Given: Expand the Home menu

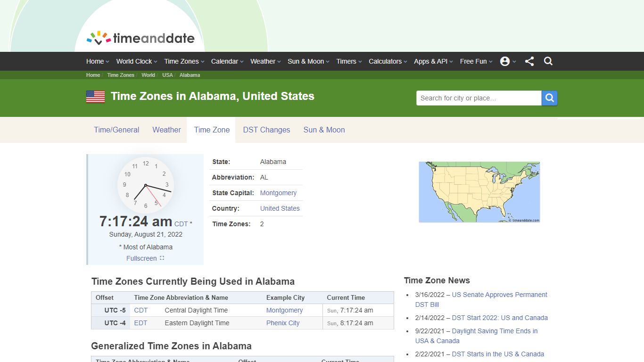Looking at the screenshot, I should click(98, 61).
